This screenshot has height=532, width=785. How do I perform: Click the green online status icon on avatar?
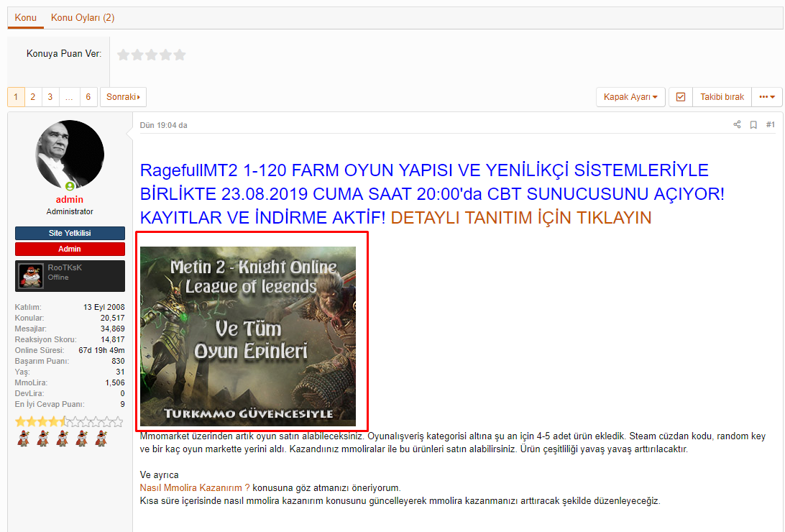tap(70, 186)
